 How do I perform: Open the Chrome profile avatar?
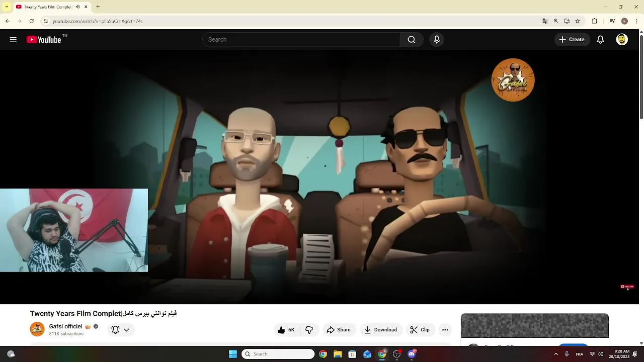624,21
